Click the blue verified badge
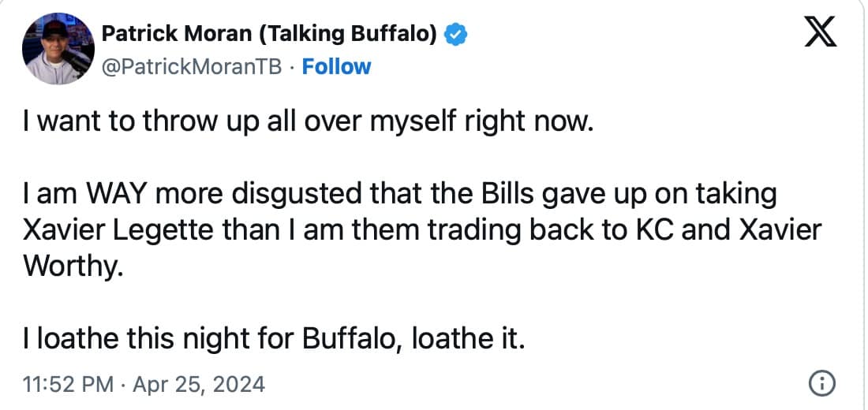Viewport: 868px width, 410px height. click(x=456, y=34)
